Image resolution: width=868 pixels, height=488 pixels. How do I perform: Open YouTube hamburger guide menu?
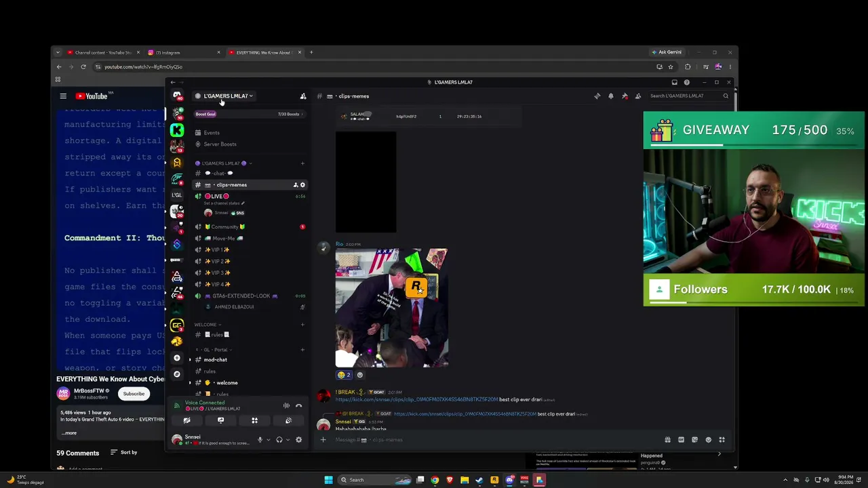point(63,96)
